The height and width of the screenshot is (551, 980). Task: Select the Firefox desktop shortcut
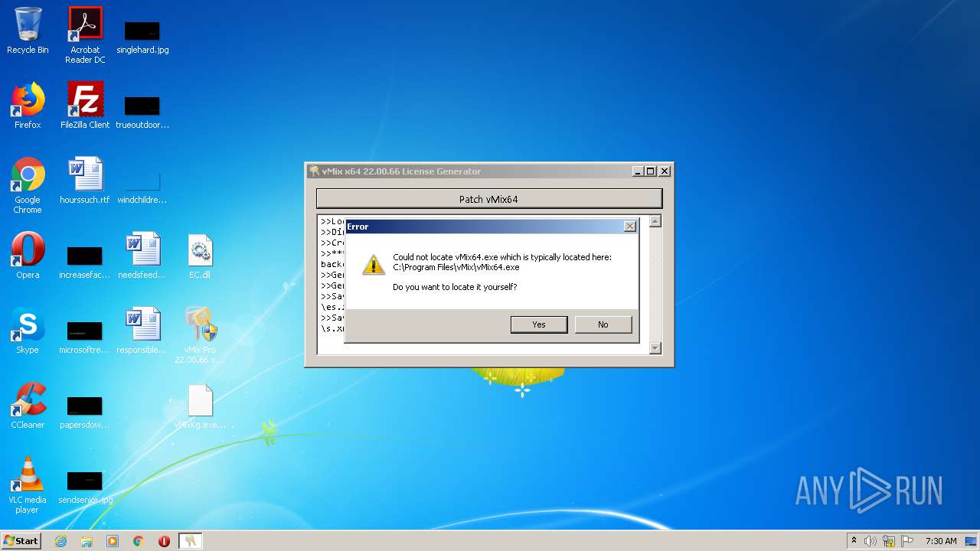(x=28, y=106)
